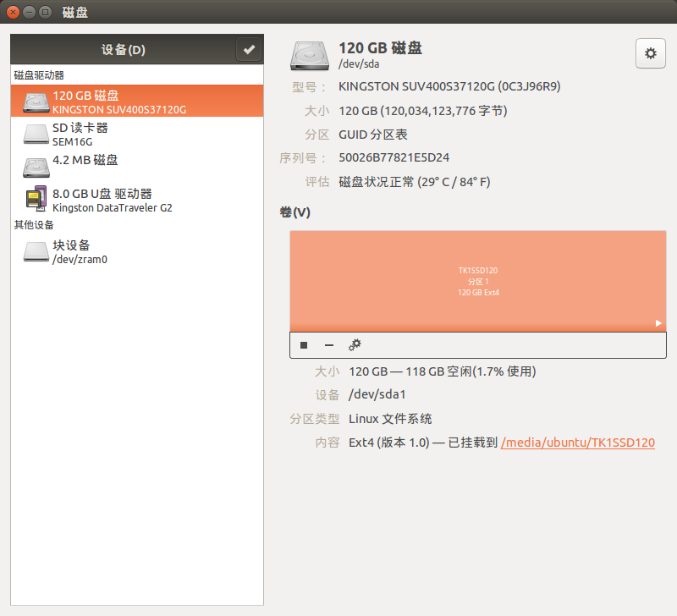The height and width of the screenshot is (616, 677).
Task: Click the mounted play triangle in volume block
Action: click(658, 323)
